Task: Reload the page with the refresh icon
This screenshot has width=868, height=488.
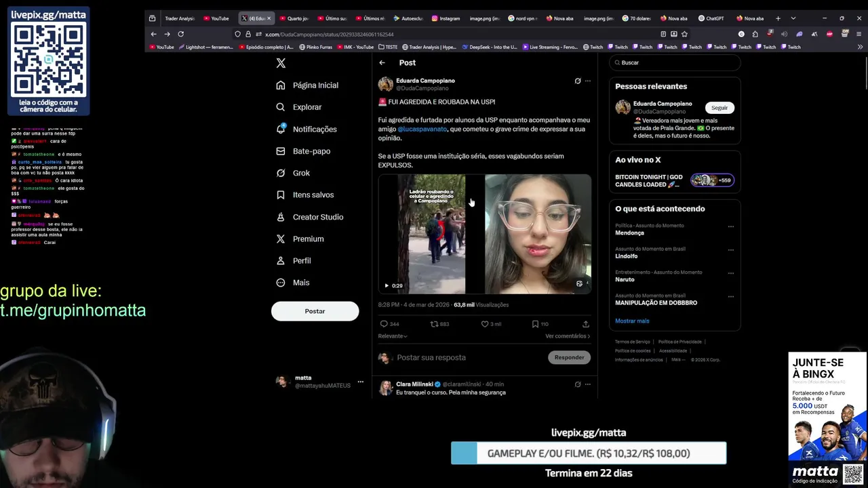Action: (x=180, y=34)
